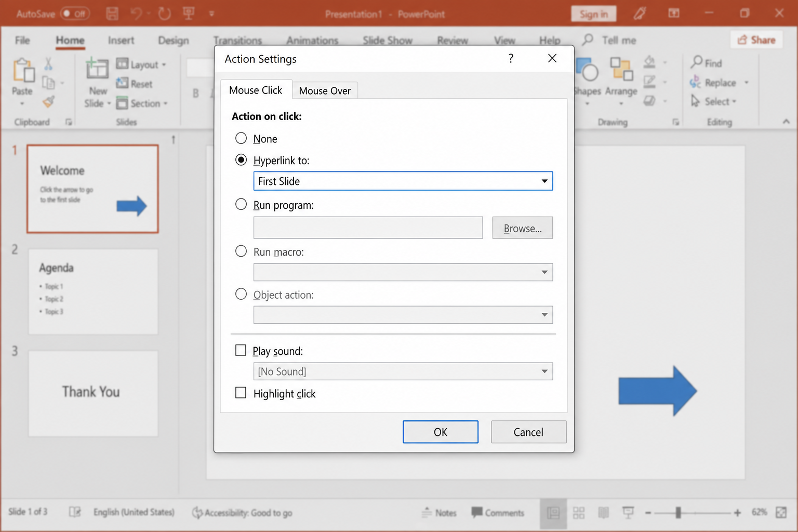Click the Cut scissors icon
Image resolution: width=798 pixels, height=532 pixels.
tap(48, 64)
